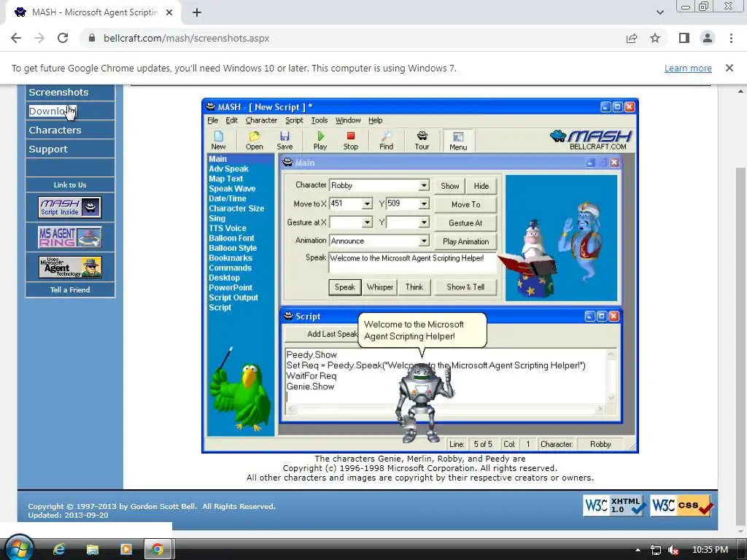The image size is (747, 560).
Task: Open the Edit menu in MASH window
Action: [x=231, y=120]
